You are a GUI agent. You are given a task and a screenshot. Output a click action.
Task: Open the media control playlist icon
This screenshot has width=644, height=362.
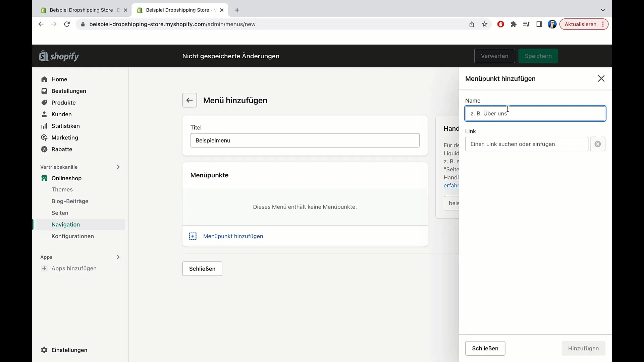(526, 24)
